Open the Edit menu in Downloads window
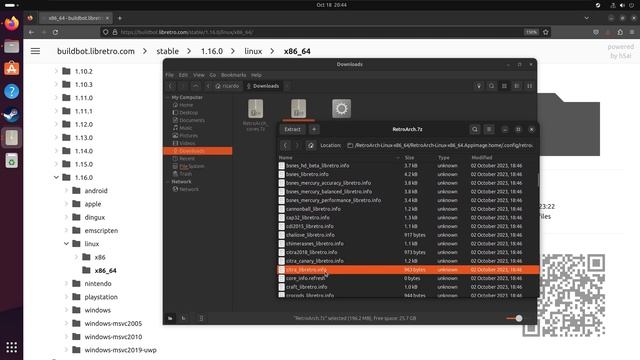Viewport: 640px width, 360px height. click(183, 75)
